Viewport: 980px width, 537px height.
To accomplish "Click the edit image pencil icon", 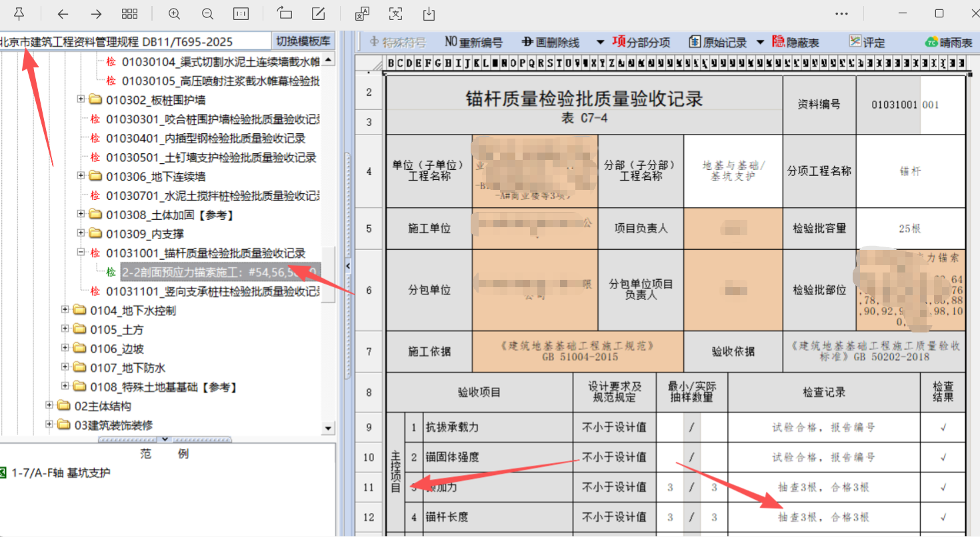I will [319, 13].
